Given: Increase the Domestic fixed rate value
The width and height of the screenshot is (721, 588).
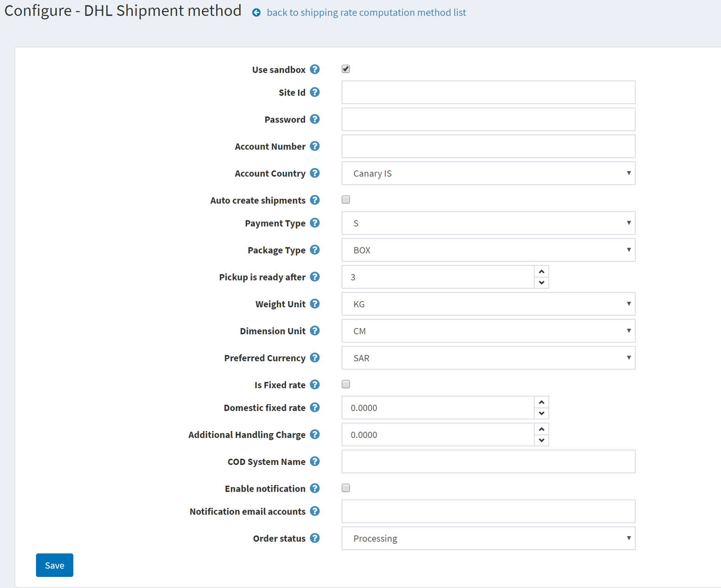Looking at the screenshot, I should 542,402.
